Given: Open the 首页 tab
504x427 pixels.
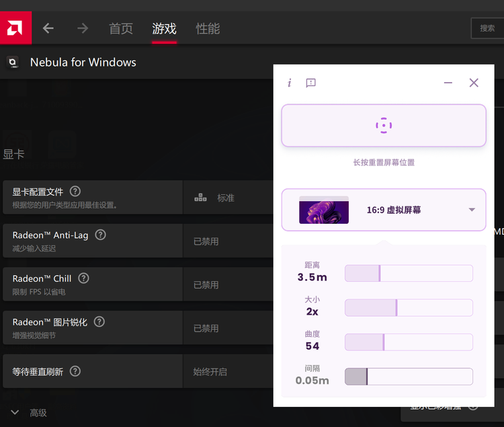Looking at the screenshot, I should pos(121,29).
